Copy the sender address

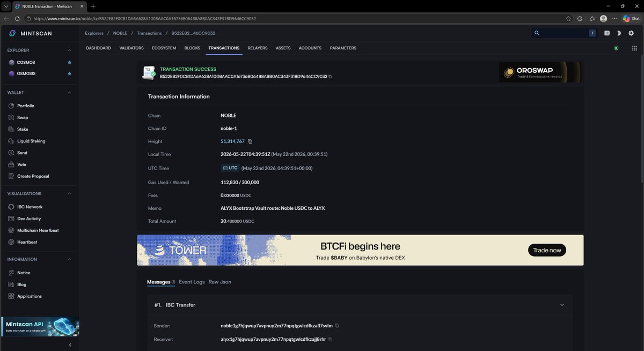pos(337,326)
